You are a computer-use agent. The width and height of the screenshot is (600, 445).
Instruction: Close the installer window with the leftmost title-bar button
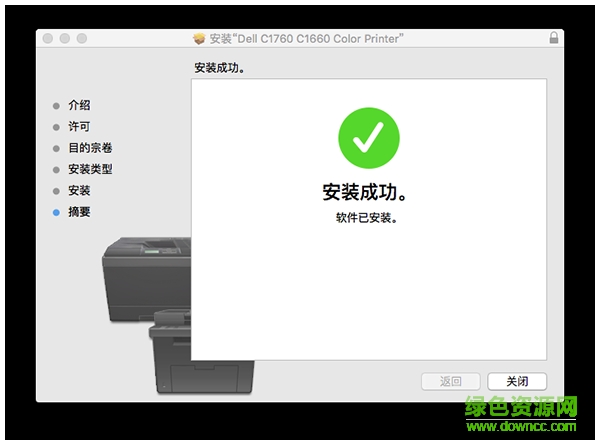(48, 38)
